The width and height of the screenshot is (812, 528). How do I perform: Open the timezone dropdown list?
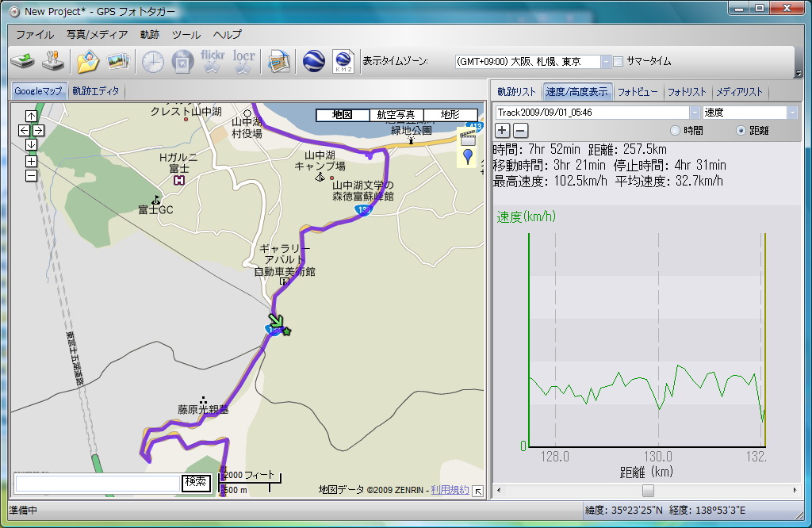(x=606, y=61)
